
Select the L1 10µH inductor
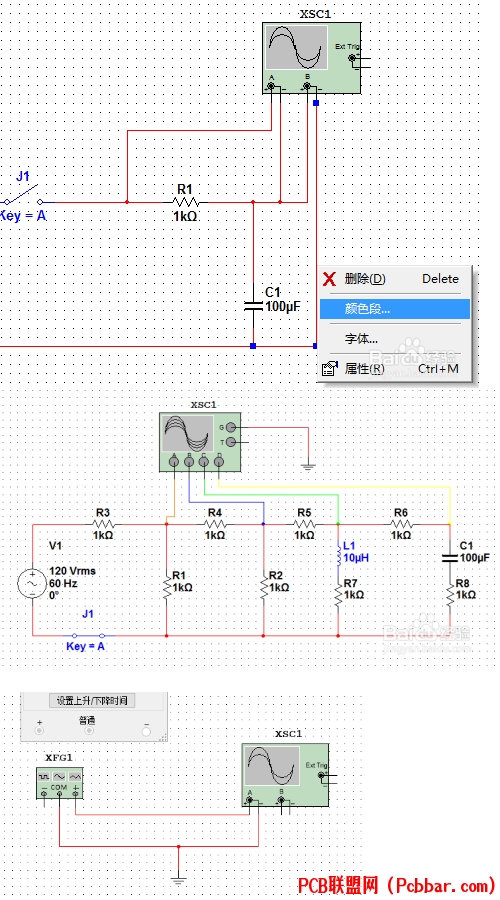coord(338,556)
